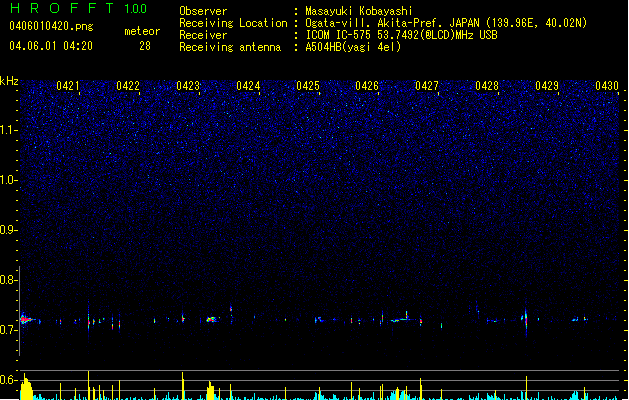
Task: Click the A504HB(yagi 4el) antenna text
Action: 353,47
